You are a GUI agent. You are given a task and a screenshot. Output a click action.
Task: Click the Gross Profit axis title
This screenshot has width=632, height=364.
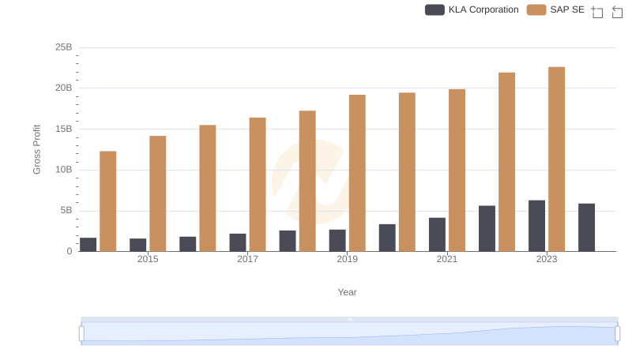click(x=36, y=149)
